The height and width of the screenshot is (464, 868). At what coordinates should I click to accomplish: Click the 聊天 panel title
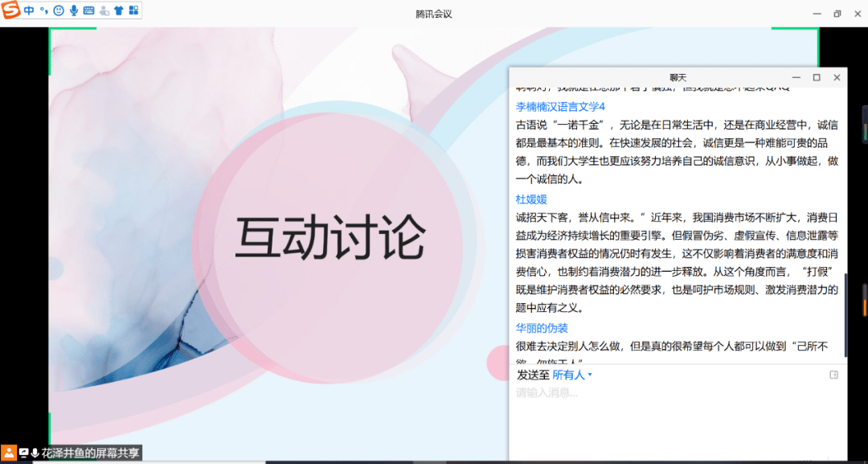(x=678, y=77)
